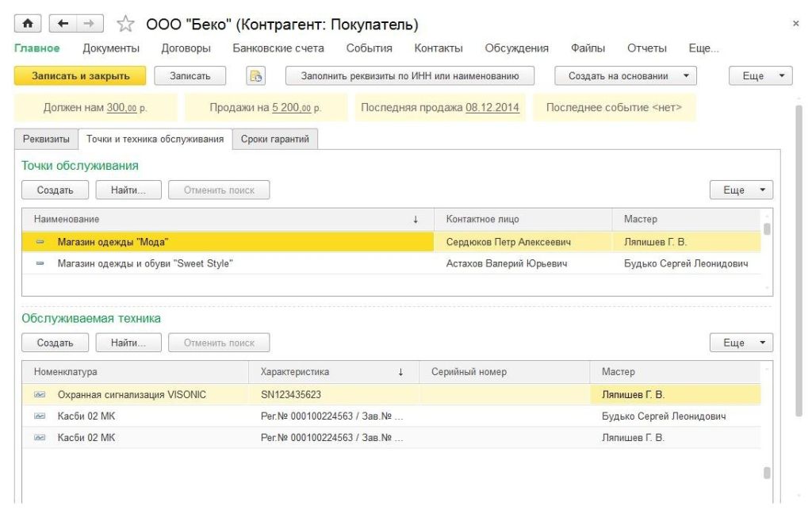Add ООО Беко to favorites star
Screen dimensions: 812x510
[x=125, y=24]
